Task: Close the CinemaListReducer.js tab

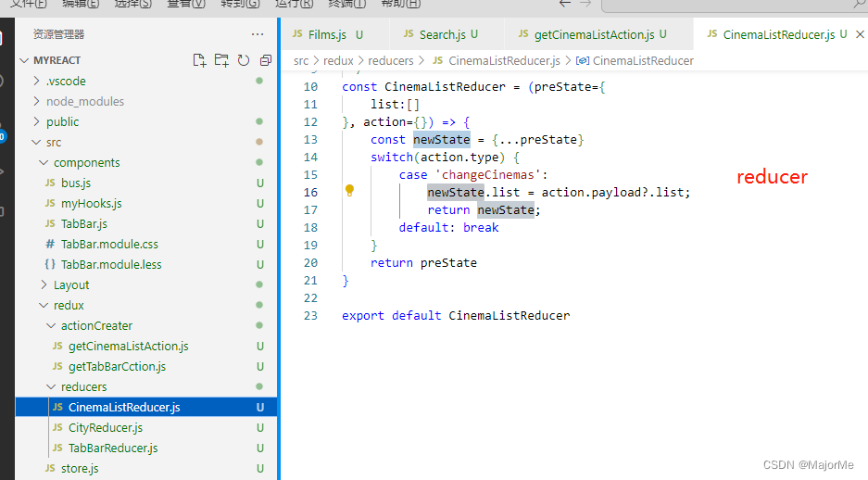Action: click(860, 34)
